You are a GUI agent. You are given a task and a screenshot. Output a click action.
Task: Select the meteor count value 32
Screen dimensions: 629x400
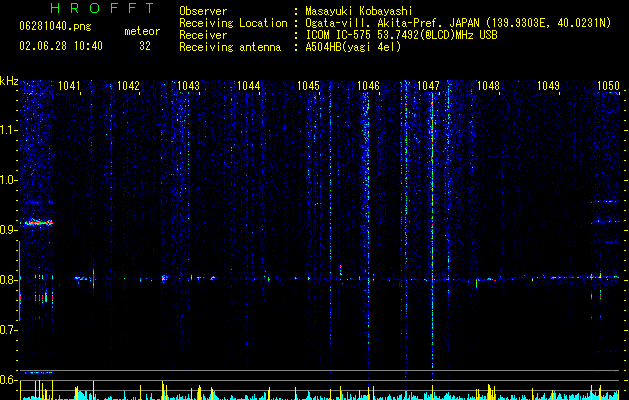click(x=145, y=46)
